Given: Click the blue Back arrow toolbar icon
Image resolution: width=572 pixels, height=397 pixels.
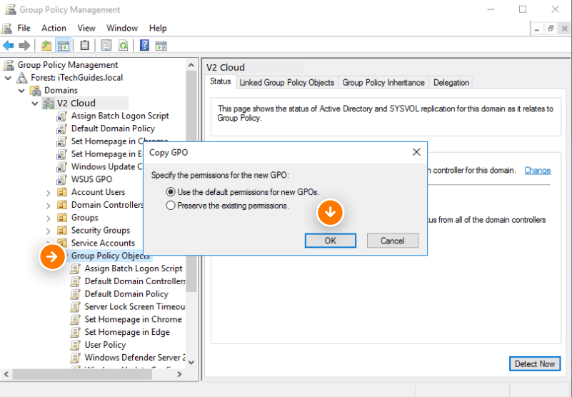Looking at the screenshot, I should 8,46.
